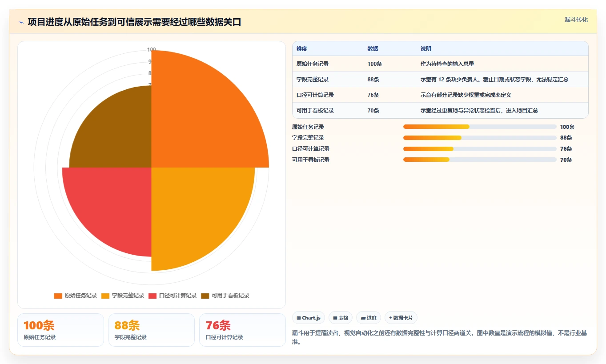Screen dimensions: 606x364
Task: Select the Chart.js chip label
Action: [x=311, y=318]
